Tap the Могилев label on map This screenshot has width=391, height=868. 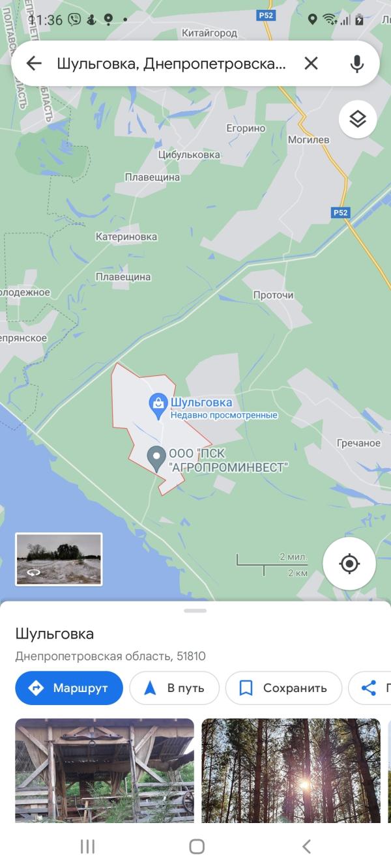309,139
